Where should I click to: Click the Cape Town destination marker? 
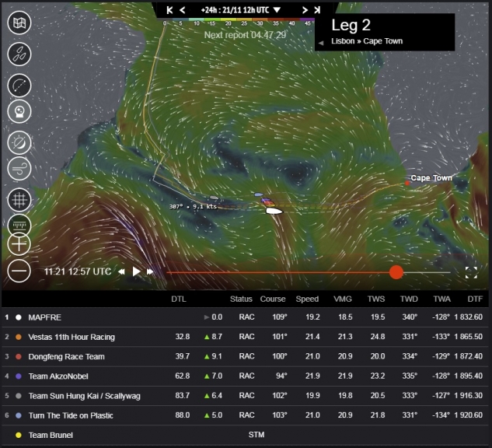click(x=407, y=183)
